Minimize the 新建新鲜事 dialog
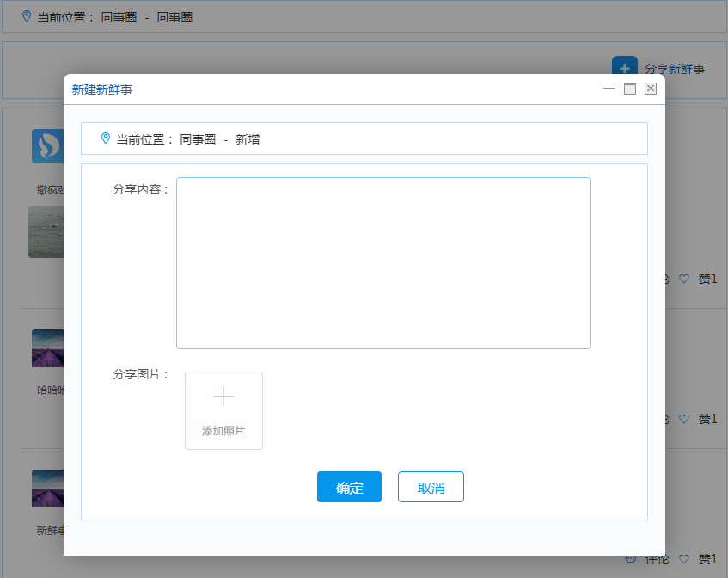Screen dimensions: 728x578 click(609, 89)
